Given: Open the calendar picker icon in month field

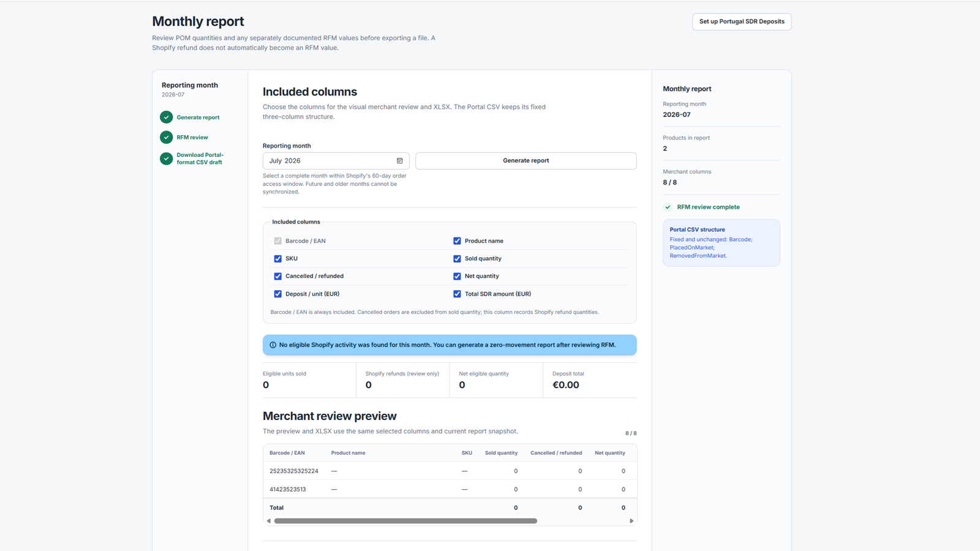Looking at the screenshot, I should tap(399, 161).
